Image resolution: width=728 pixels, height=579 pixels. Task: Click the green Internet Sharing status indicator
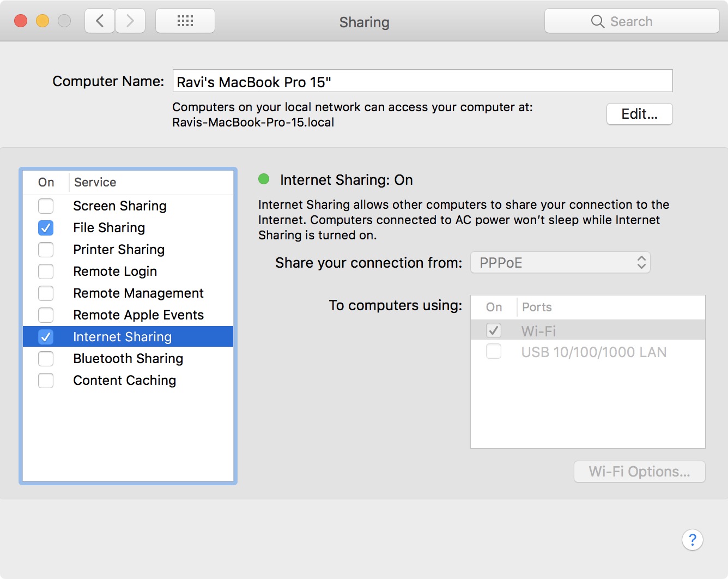(264, 179)
